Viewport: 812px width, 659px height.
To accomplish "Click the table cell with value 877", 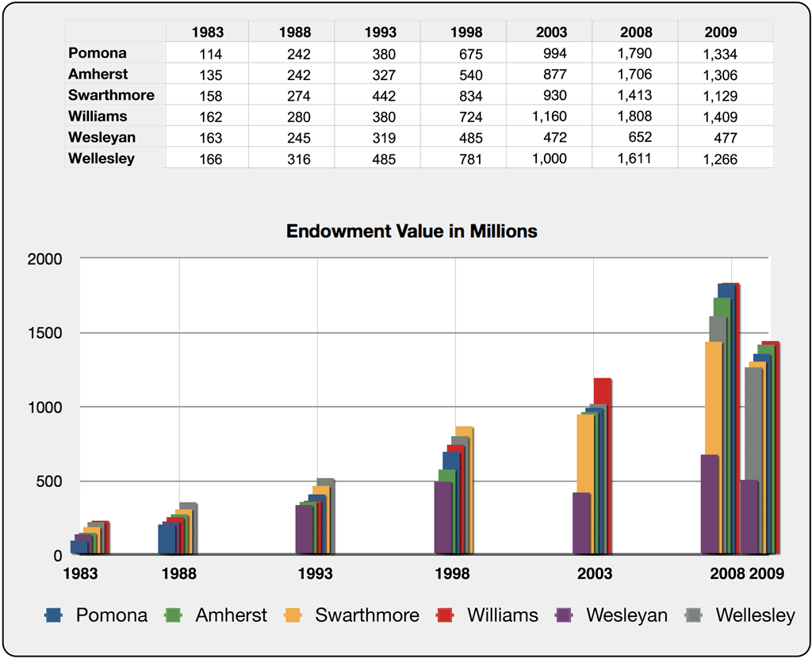I will [550, 75].
